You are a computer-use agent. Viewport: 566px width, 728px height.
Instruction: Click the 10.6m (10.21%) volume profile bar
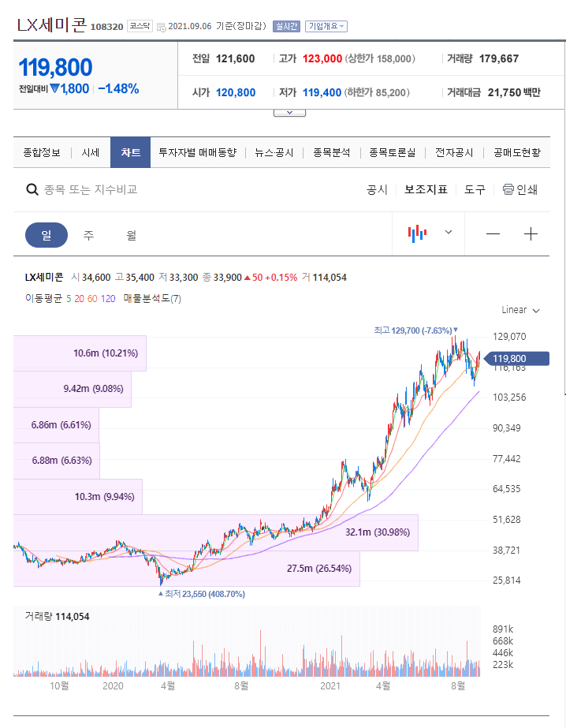(80, 353)
